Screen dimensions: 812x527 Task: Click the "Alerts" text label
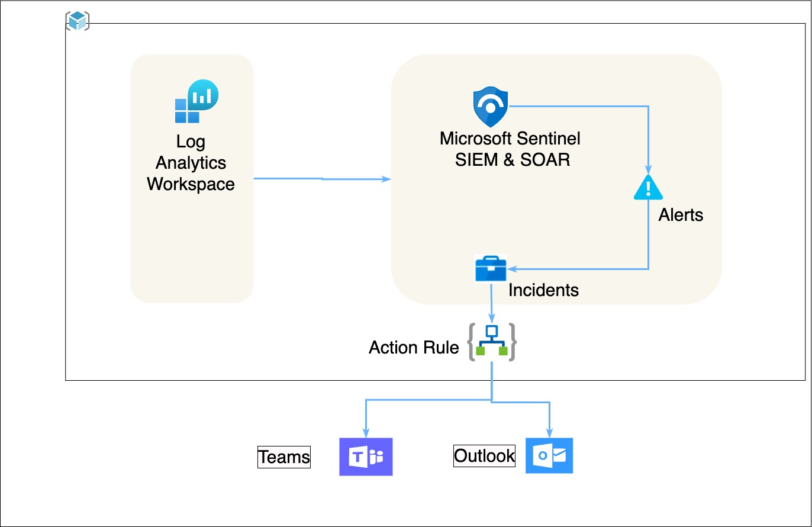(x=681, y=215)
